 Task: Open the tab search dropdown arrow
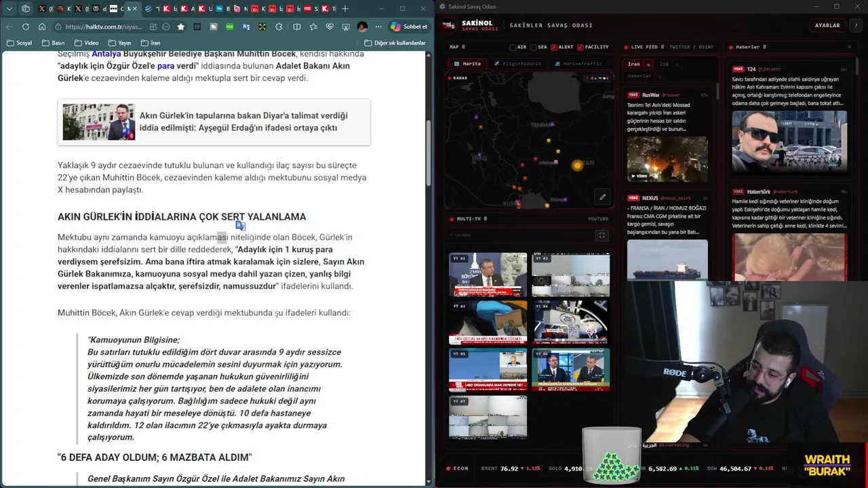tap(9, 9)
